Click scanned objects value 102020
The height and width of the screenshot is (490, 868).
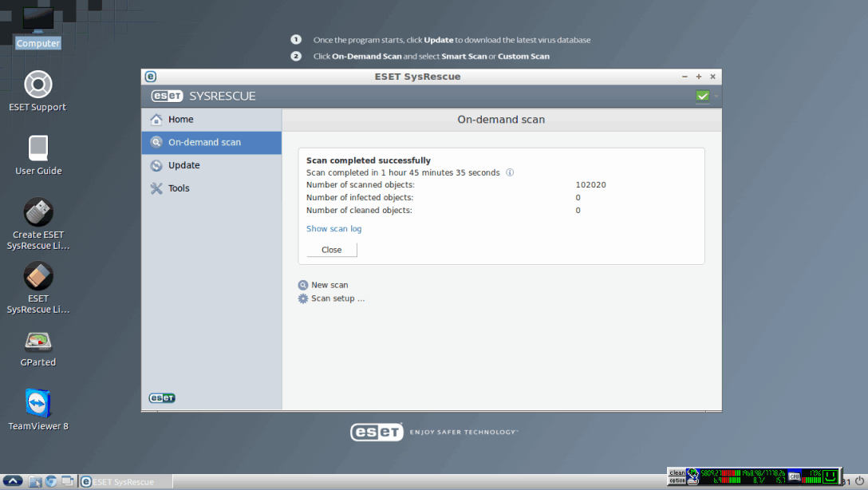click(x=590, y=185)
